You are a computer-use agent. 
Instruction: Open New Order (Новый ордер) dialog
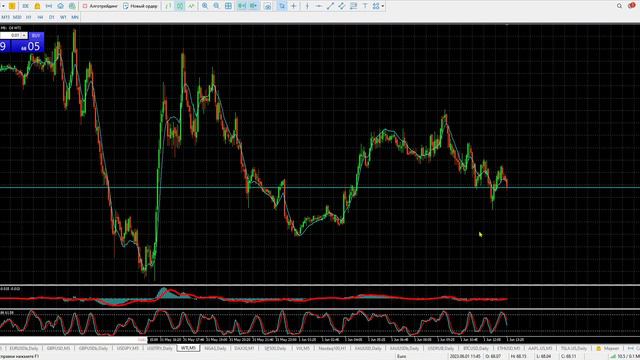(140, 6)
